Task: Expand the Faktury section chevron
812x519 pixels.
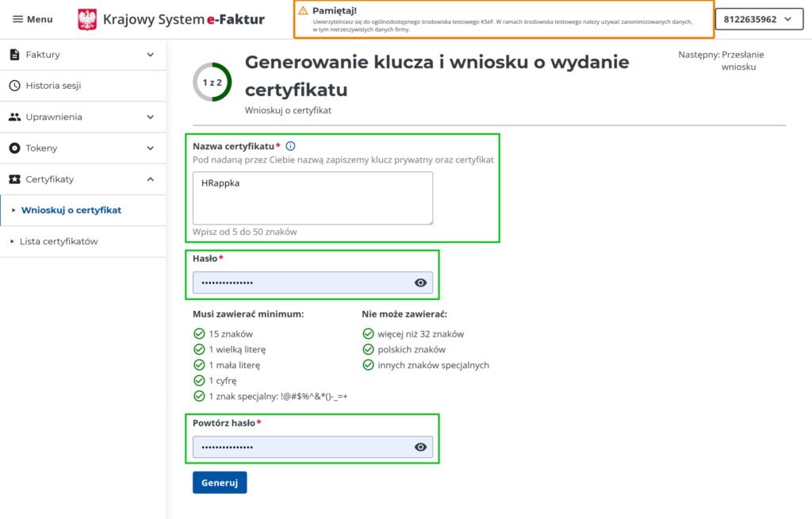Action: [x=151, y=55]
